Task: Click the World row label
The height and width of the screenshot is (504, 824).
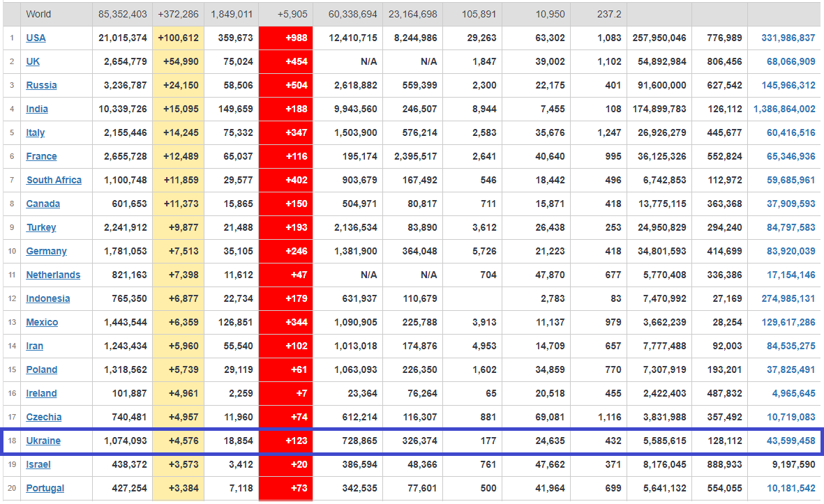Action: click(x=38, y=14)
